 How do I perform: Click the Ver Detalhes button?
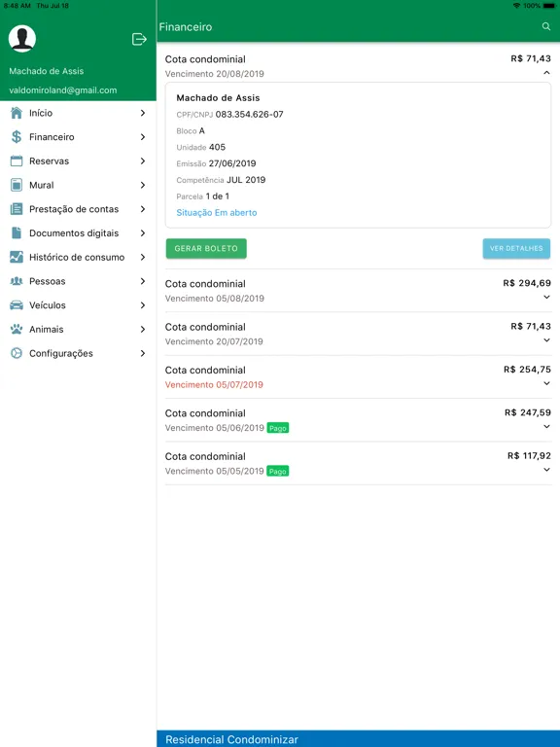(x=516, y=249)
